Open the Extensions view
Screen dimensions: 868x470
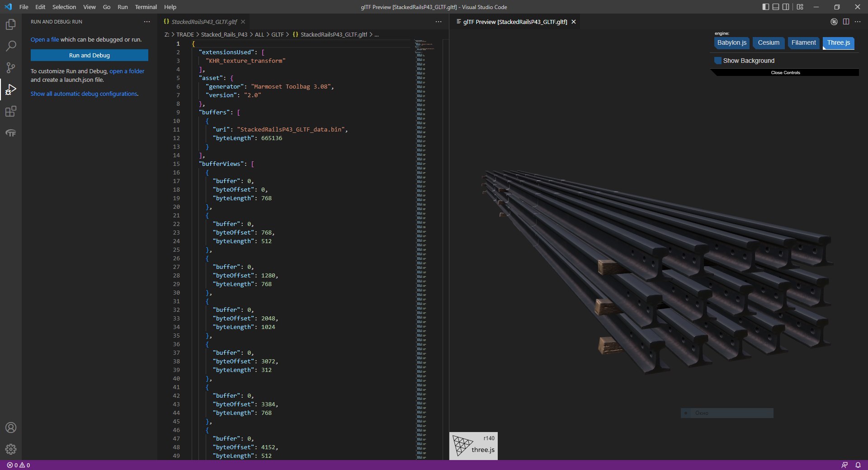(x=11, y=111)
